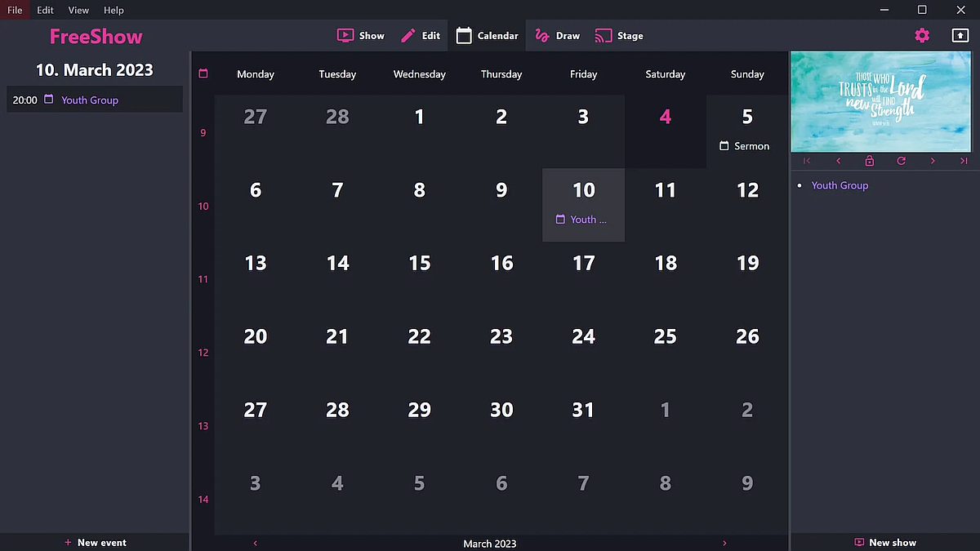Create a New show
Image resolution: width=980 pixels, height=551 pixels.
point(885,542)
